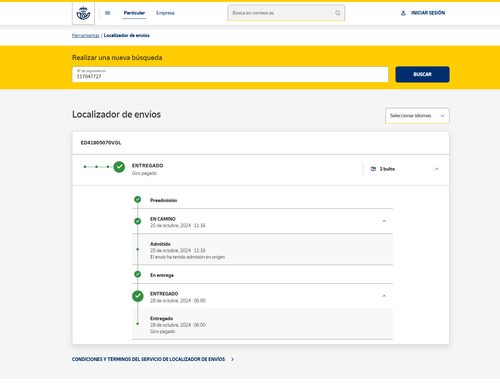500x388 pixels.
Task: Go to Herramientas breadcrumb link
Action: pyautogui.click(x=86, y=35)
